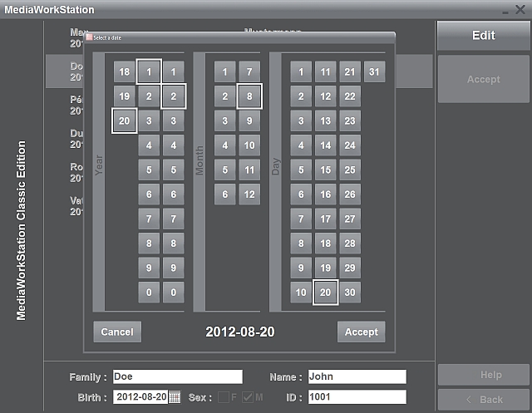Choose month 10 in Month panel
Screen dimensions: 532x413
[x=249, y=145]
